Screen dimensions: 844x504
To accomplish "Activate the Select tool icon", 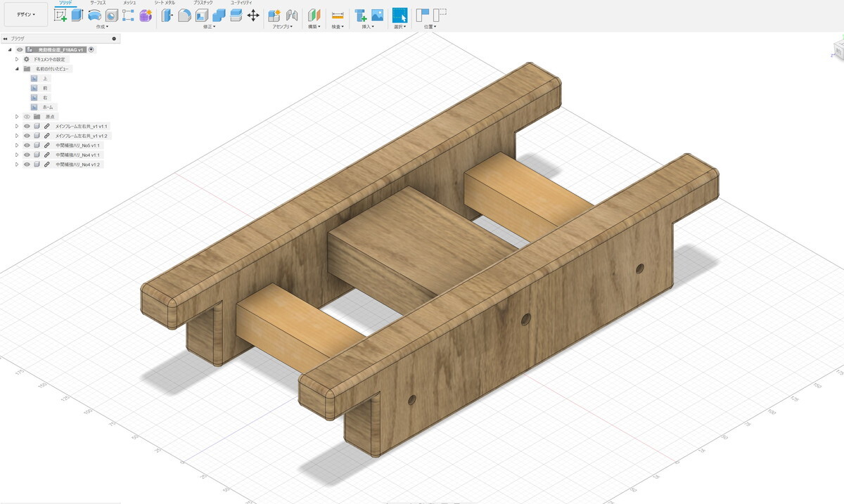I will (399, 15).
